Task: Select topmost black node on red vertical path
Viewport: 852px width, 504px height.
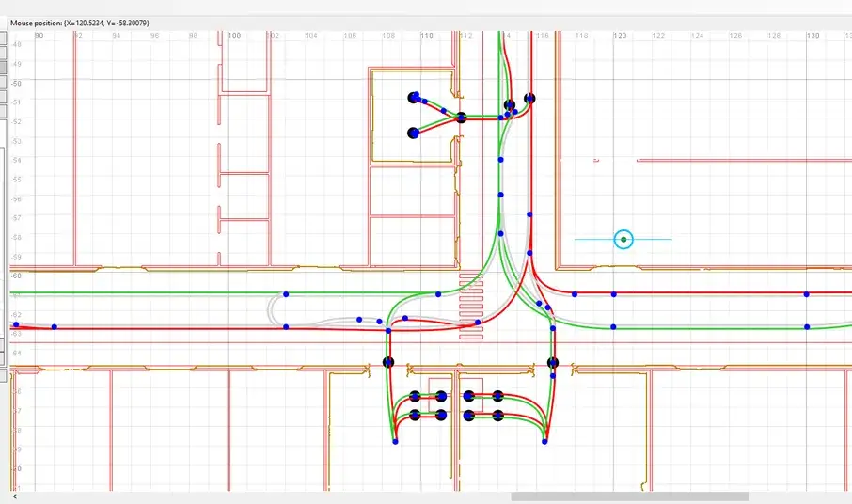Action: [530, 98]
